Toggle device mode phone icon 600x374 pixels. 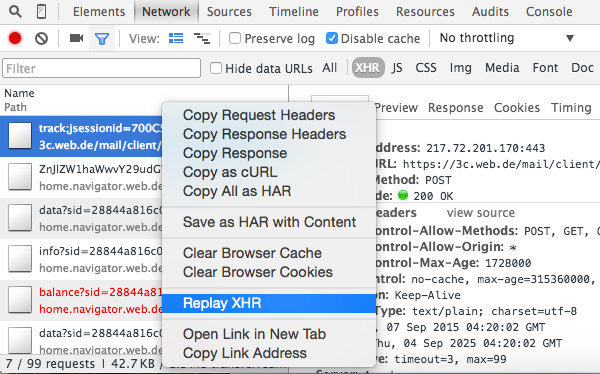pos(41,11)
